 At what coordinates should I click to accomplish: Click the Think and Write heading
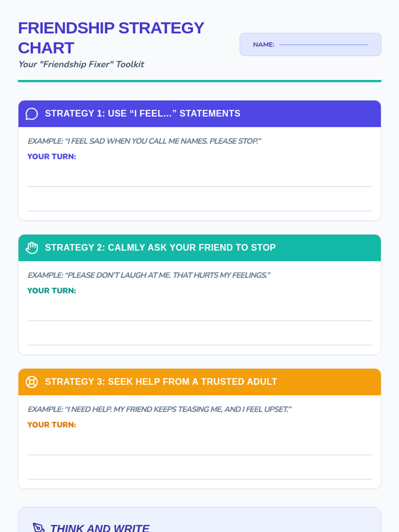coord(100,528)
